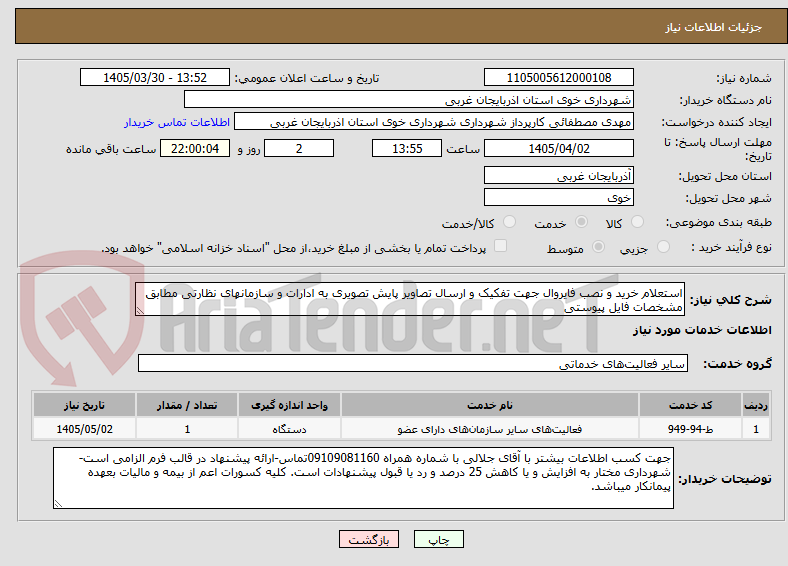Select the کالا radio button

[637, 222]
